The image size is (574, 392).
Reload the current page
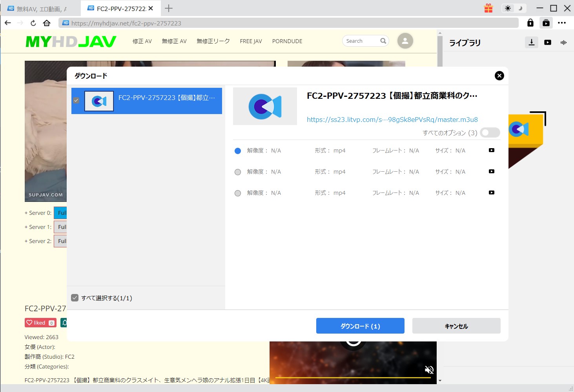(x=33, y=23)
